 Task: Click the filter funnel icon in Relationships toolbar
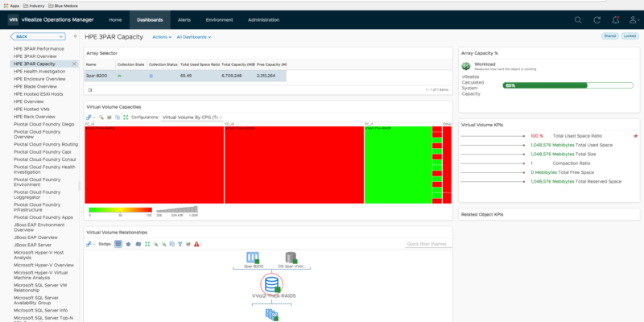180,244
